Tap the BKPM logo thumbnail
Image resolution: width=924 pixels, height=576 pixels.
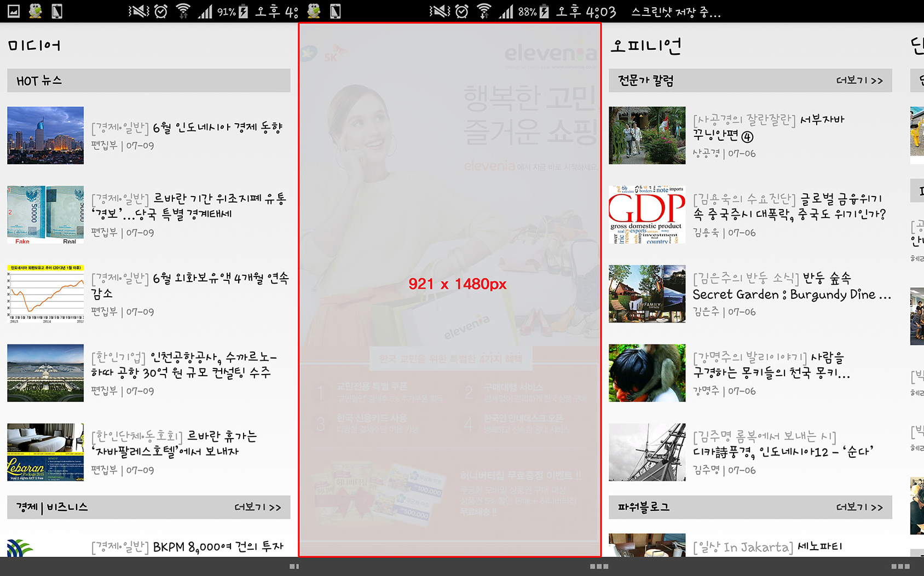point(20,548)
